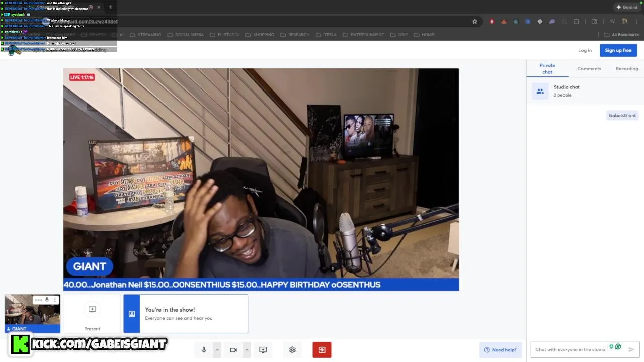The image size is (644, 362).
Task: Click the GabeIsGiant chat message bubble
Action: point(622,115)
